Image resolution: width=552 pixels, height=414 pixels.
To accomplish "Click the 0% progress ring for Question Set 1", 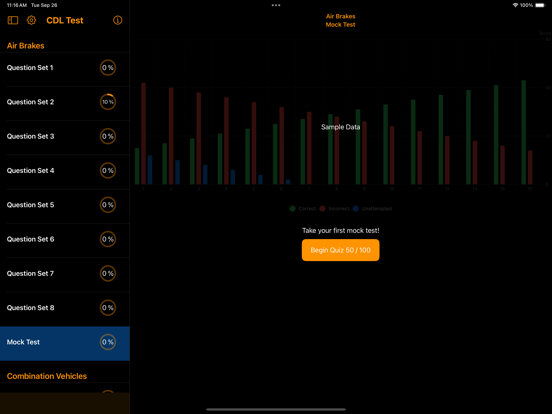I will point(108,68).
